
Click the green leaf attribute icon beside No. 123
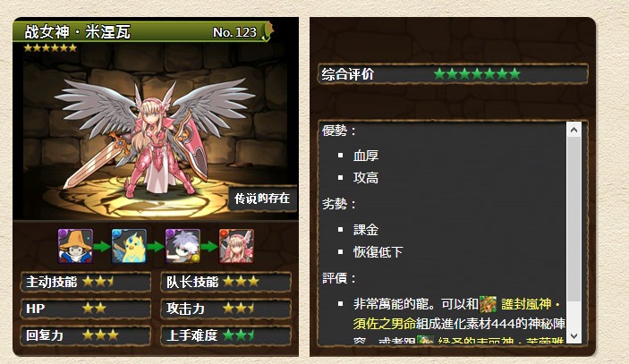(268, 31)
